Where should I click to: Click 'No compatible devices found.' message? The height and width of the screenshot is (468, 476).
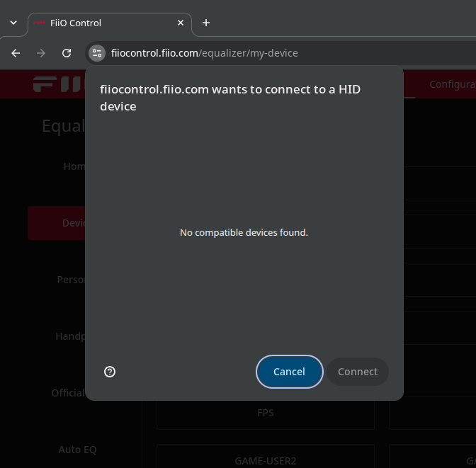tap(244, 233)
